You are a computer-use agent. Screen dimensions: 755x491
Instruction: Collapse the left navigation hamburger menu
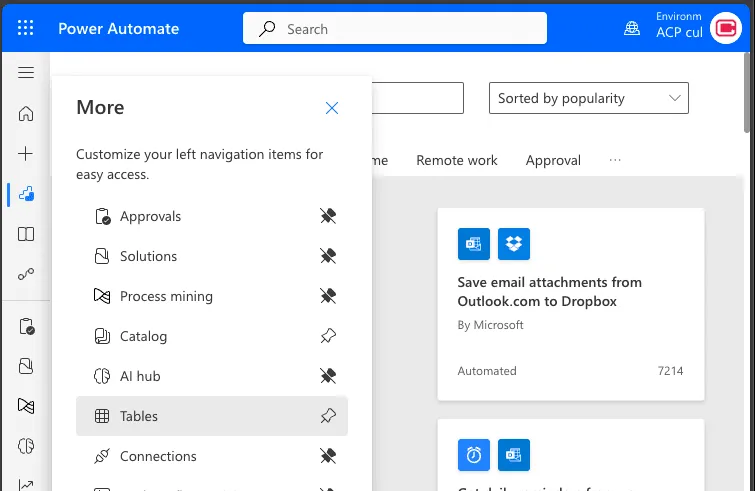pos(26,73)
